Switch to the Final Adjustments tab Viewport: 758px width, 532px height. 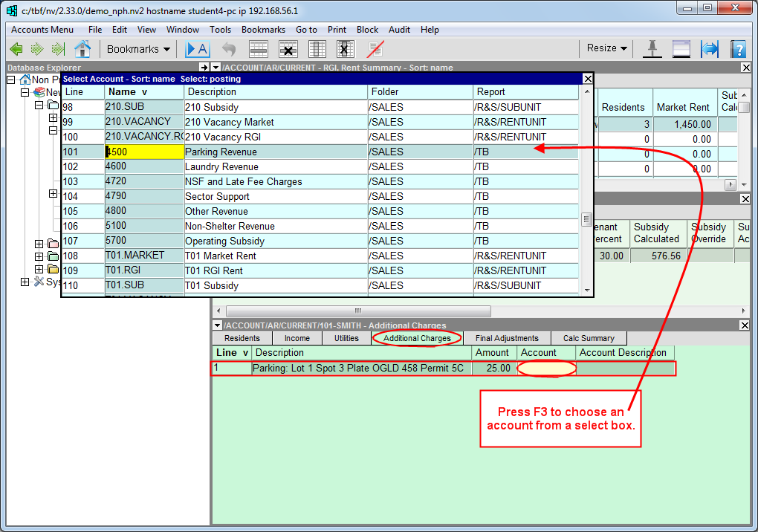(x=506, y=338)
